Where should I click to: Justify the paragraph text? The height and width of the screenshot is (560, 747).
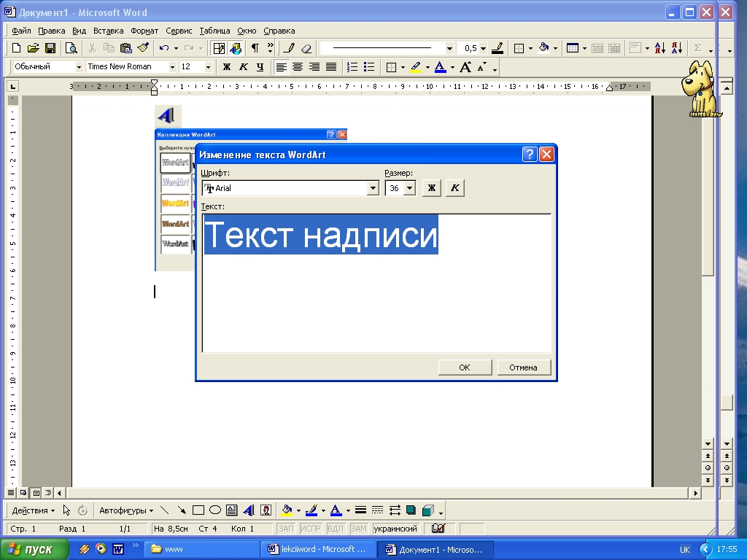tap(331, 67)
